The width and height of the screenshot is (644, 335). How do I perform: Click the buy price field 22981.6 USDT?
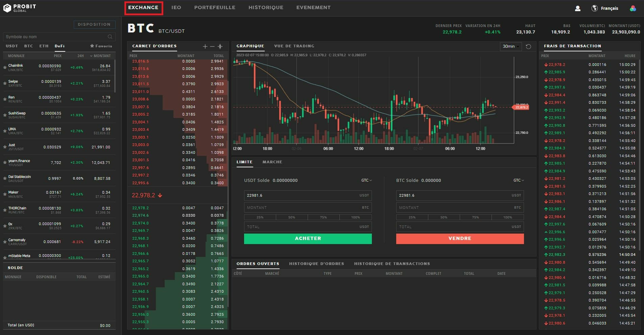click(x=308, y=195)
